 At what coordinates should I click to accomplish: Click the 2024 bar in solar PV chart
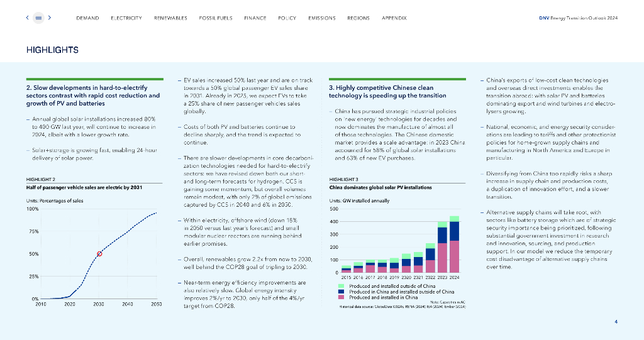(x=454, y=245)
